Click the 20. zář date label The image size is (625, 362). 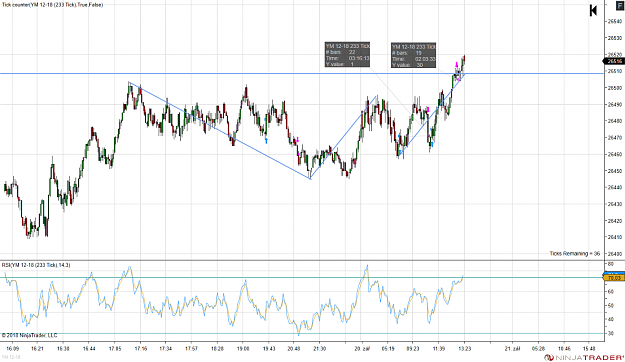pyautogui.click(x=362, y=348)
